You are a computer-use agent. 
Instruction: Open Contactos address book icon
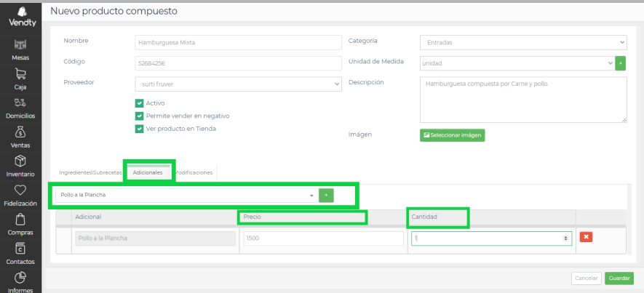click(x=20, y=249)
